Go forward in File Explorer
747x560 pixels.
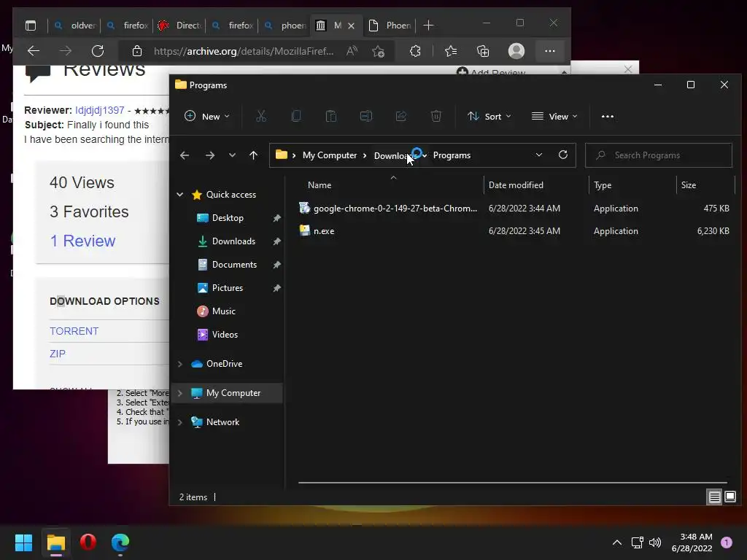click(x=209, y=155)
